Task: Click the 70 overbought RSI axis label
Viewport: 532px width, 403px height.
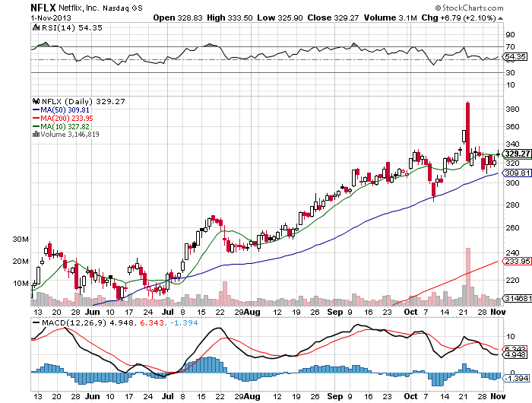Action: [510, 46]
